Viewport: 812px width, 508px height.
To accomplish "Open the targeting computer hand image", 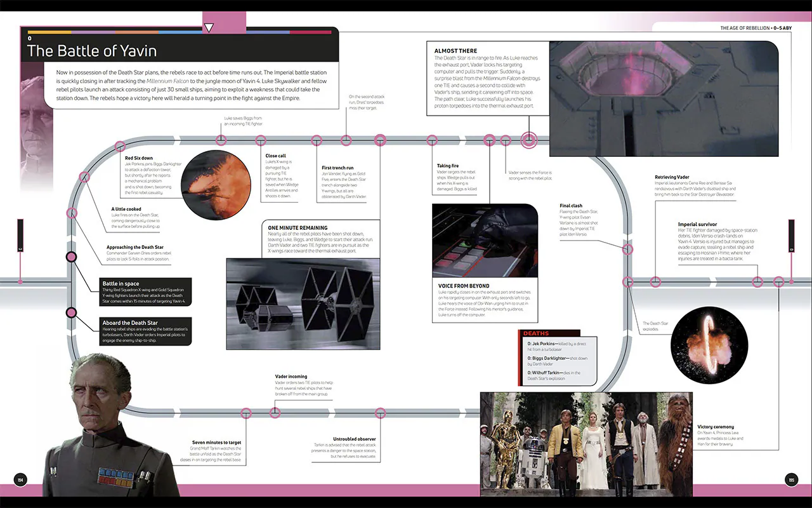I will (x=485, y=240).
